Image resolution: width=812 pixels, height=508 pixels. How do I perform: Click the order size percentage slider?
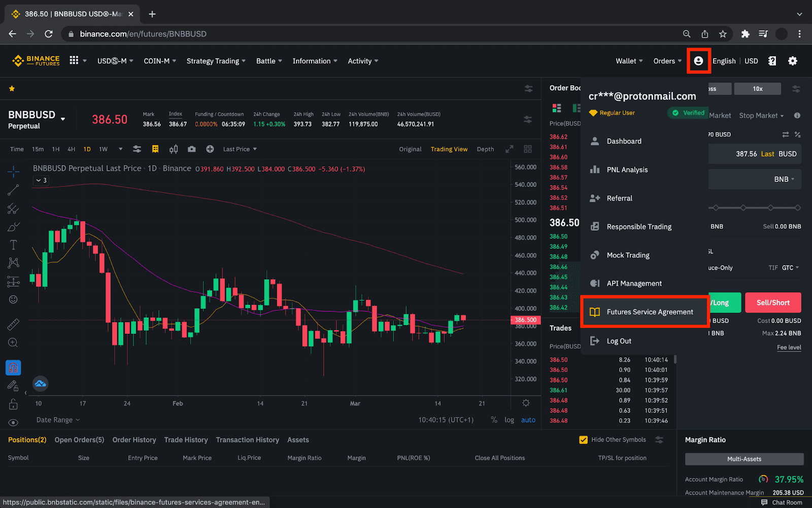point(755,208)
